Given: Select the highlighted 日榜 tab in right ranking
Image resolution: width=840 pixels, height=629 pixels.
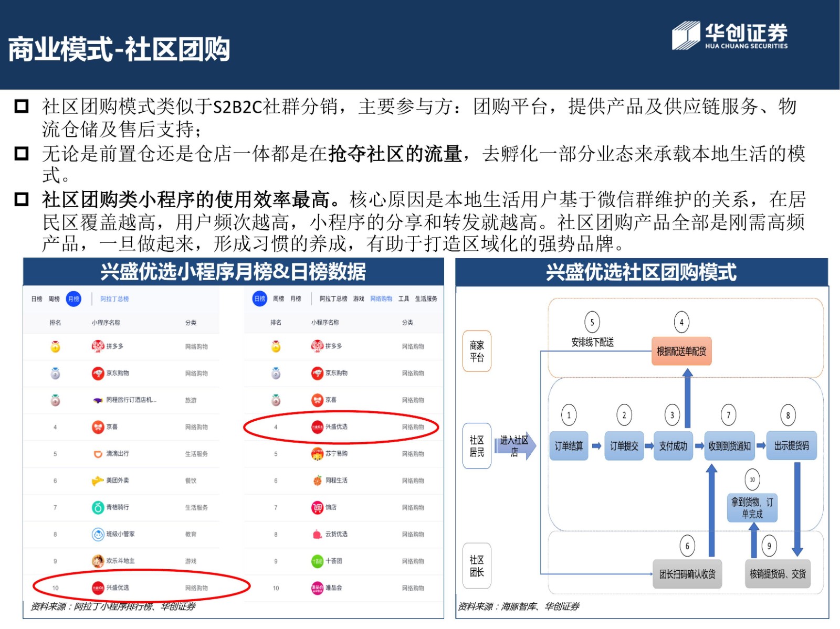Looking at the screenshot, I should pos(260,298).
